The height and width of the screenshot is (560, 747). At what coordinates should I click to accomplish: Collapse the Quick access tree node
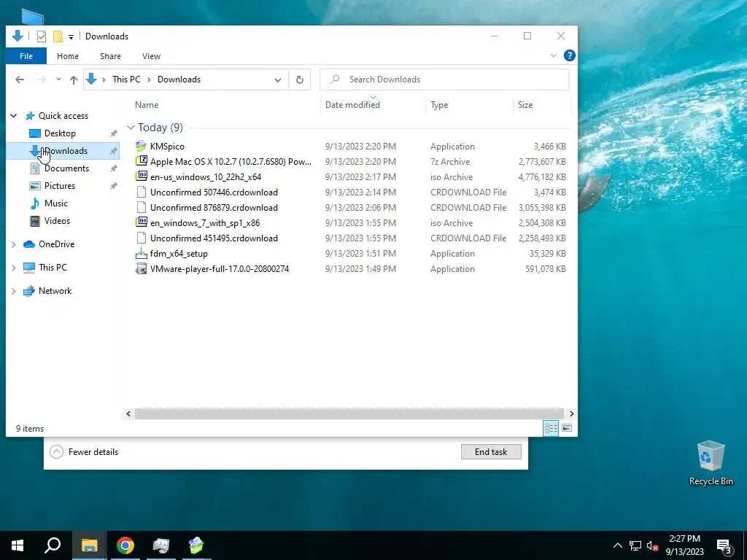click(x=14, y=116)
